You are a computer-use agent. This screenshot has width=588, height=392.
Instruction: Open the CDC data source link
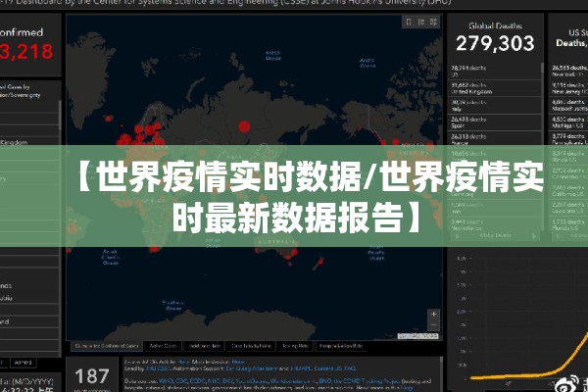(x=180, y=381)
